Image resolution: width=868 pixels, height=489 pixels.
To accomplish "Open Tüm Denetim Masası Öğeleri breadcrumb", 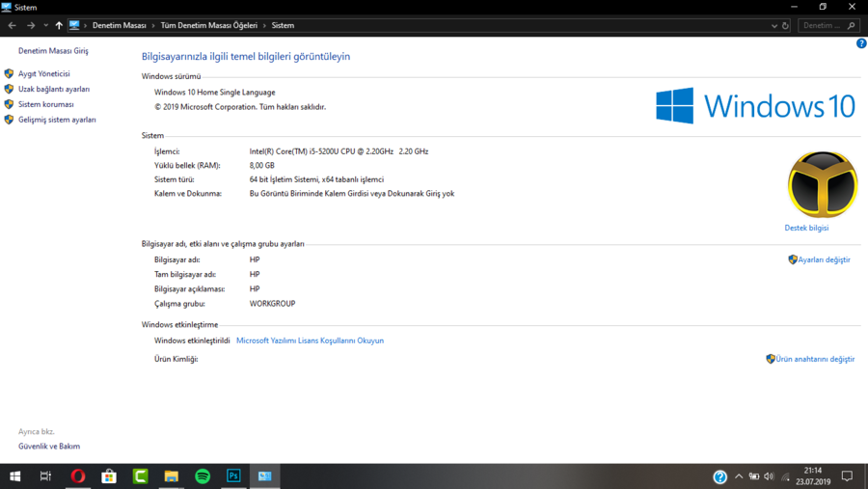I will click(208, 25).
